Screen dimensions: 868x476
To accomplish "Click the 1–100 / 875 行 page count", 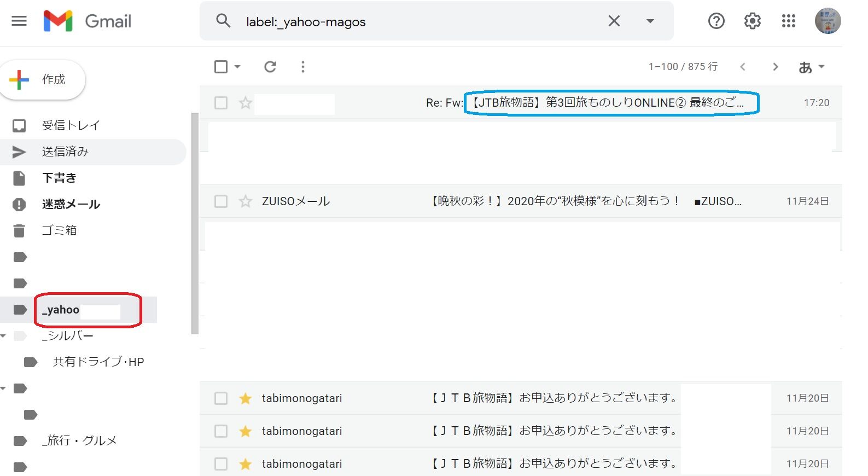I will (x=683, y=67).
